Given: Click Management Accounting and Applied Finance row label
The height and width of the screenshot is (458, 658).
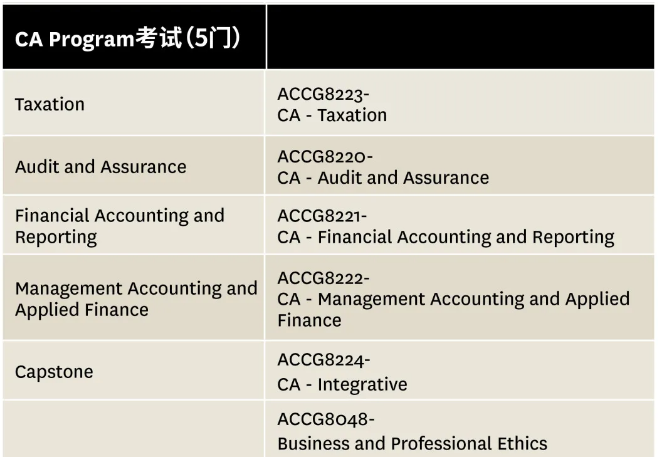Looking at the screenshot, I should (136, 299).
